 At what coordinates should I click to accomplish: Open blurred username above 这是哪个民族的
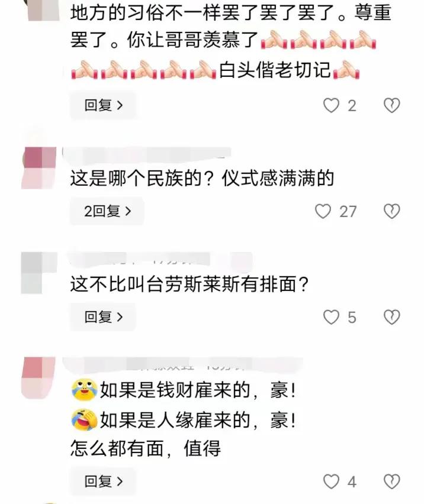[x=146, y=154]
